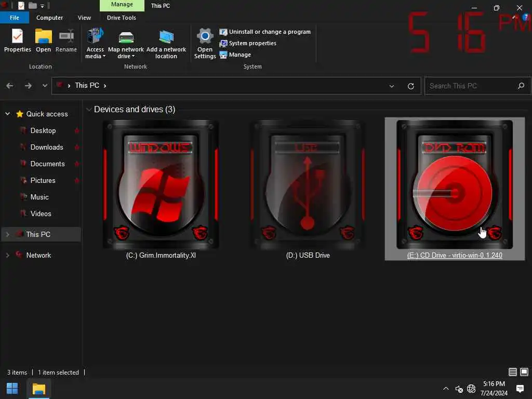Select Documents in Quick access
532x399 pixels.
pos(47,164)
